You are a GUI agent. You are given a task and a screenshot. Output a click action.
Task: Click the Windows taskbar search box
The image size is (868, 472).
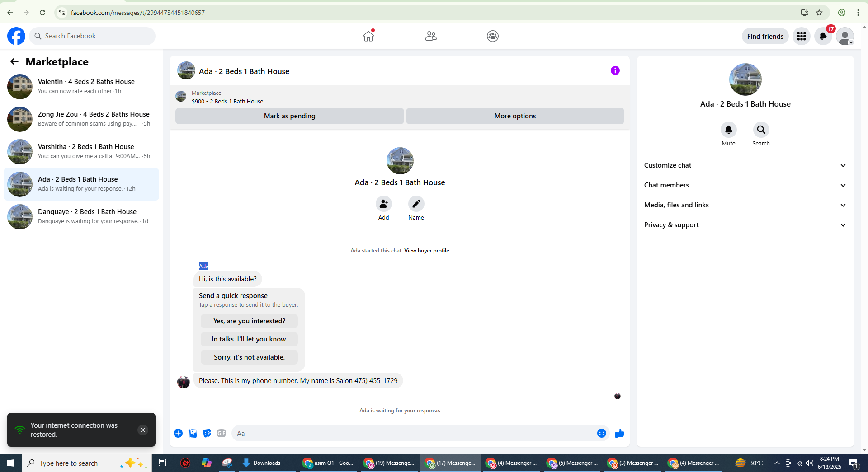tap(87, 463)
